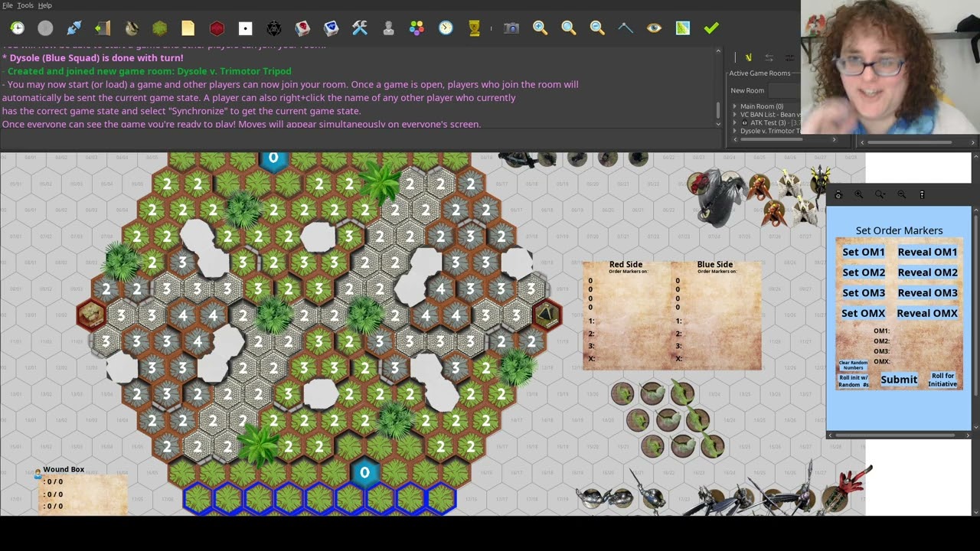Open the server connection plug icon
This screenshot has width=980, height=551.
74,28
